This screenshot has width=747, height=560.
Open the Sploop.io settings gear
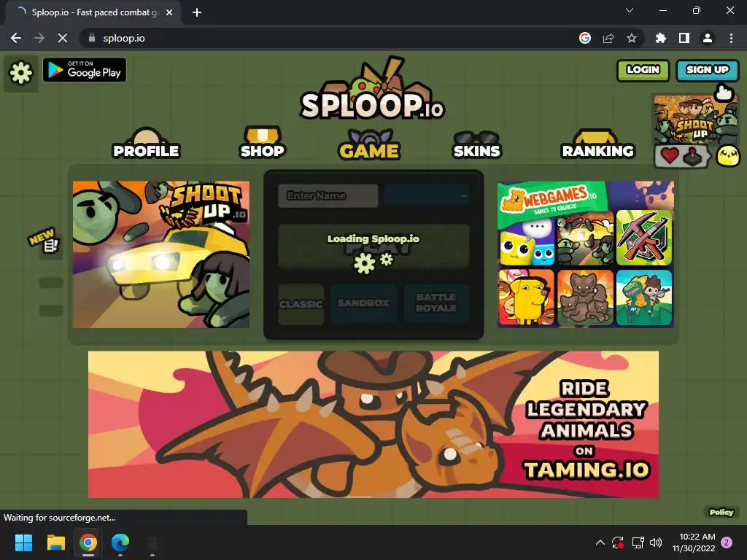21,73
